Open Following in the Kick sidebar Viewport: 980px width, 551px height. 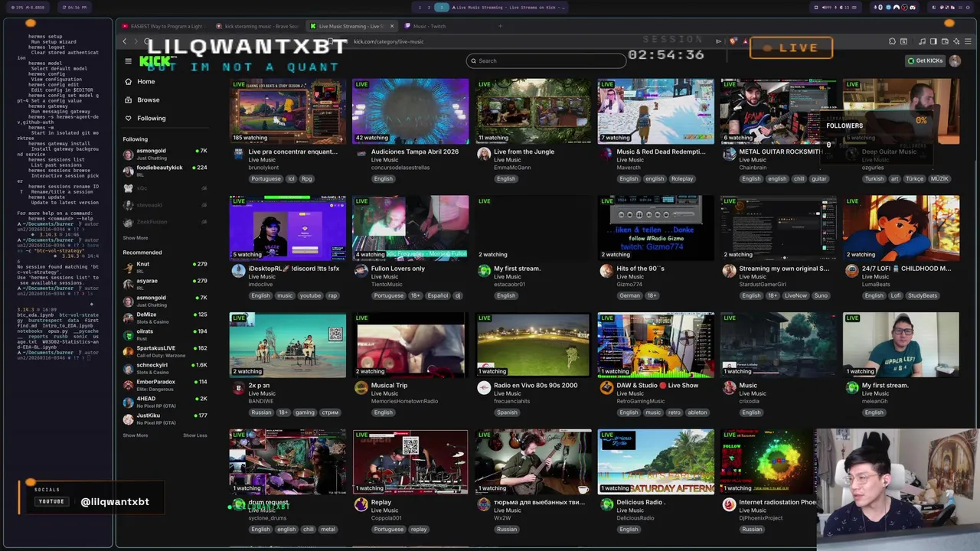tap(151, 118)
